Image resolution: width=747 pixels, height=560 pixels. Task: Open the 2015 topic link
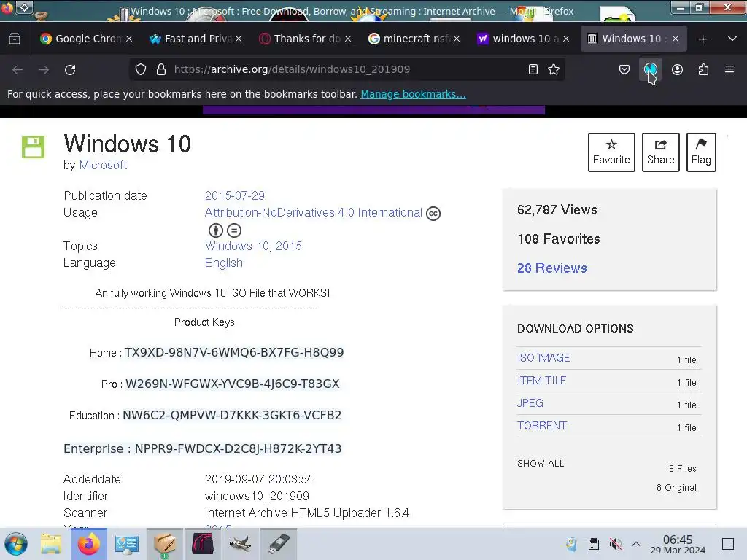tap(289, 246)
